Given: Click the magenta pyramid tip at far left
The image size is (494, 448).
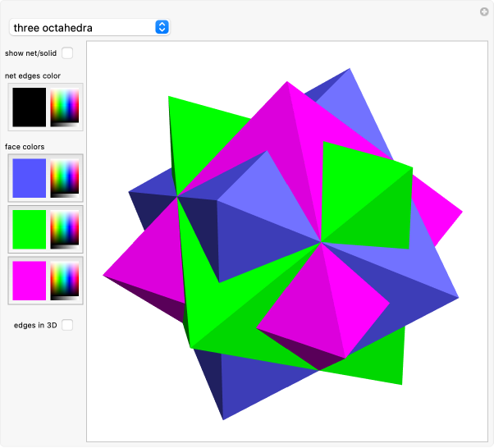Looking at the screenshot, I should click(107, 275).
